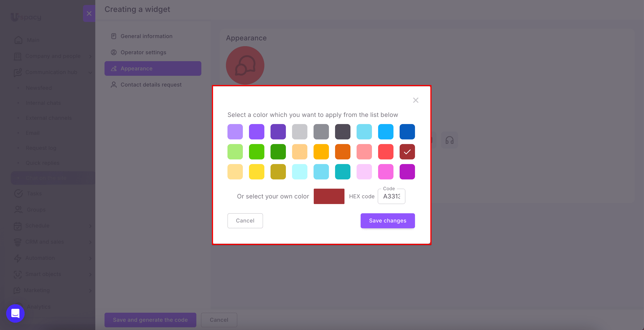Image resolution: width=644 pixels, height=330 pixels.
Task: Choose the medium purple swatch
Action: coord(256,132)
